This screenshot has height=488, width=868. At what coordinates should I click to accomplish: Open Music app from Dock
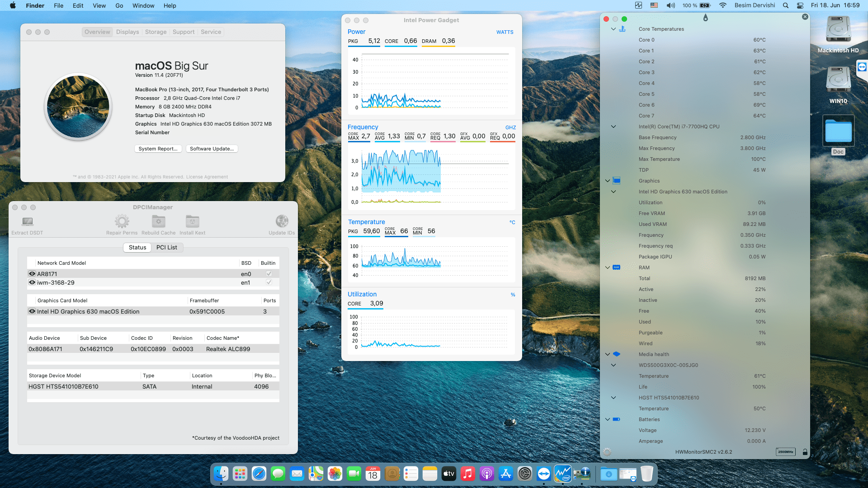coord(468,474)
